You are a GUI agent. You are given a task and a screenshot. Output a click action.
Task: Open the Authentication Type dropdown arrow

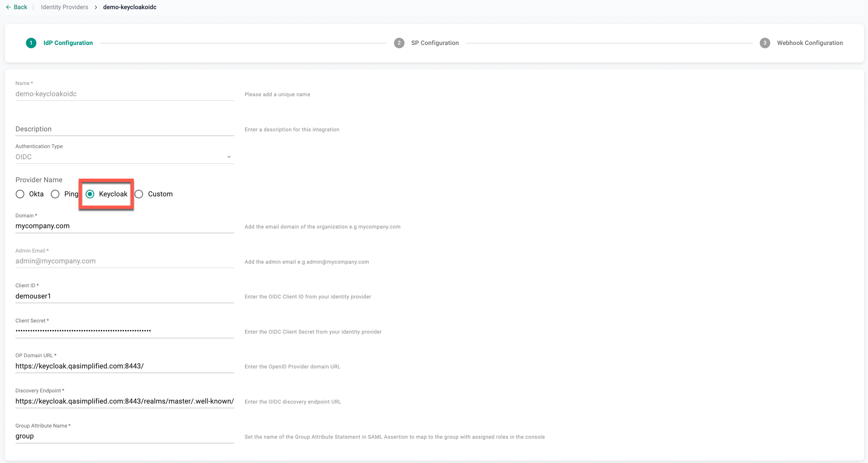point(229,157)
